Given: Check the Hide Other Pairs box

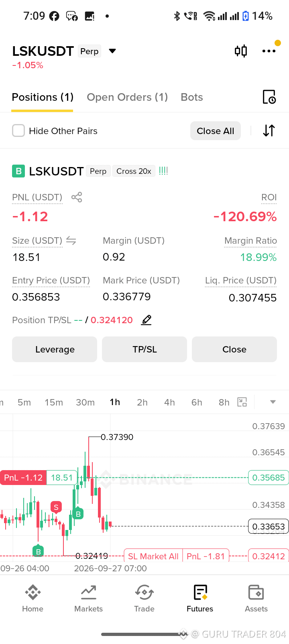Looking at the screenshot, I should pyautogui.click(x=18, y=130).
